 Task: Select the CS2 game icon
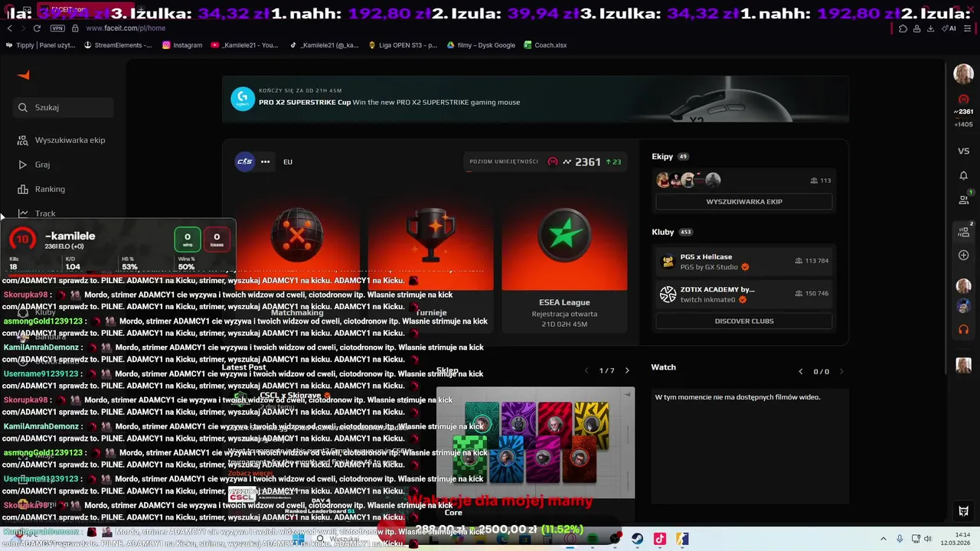(x=245, y=161)
